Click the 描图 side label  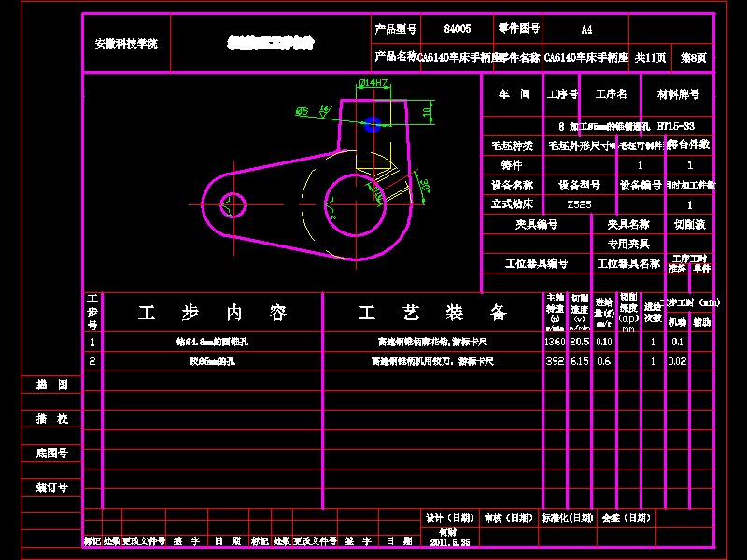tap(52, 385)
